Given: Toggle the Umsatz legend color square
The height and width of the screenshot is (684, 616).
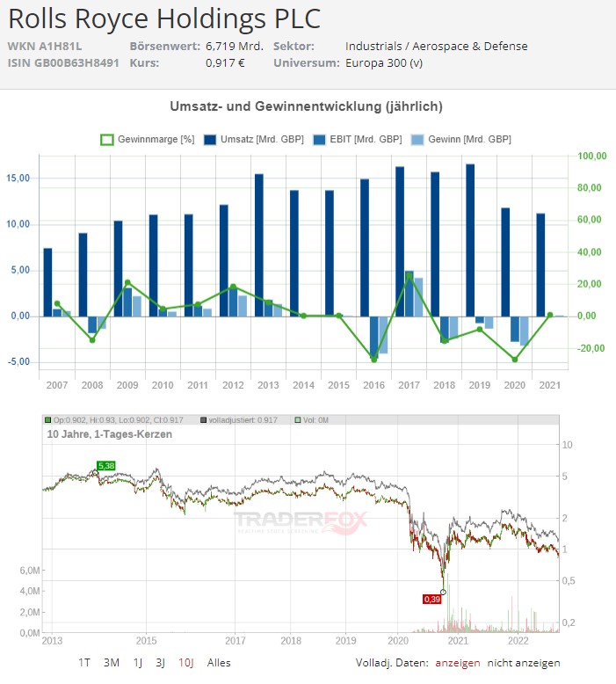Looking at the screenshot, I should 210,140.
